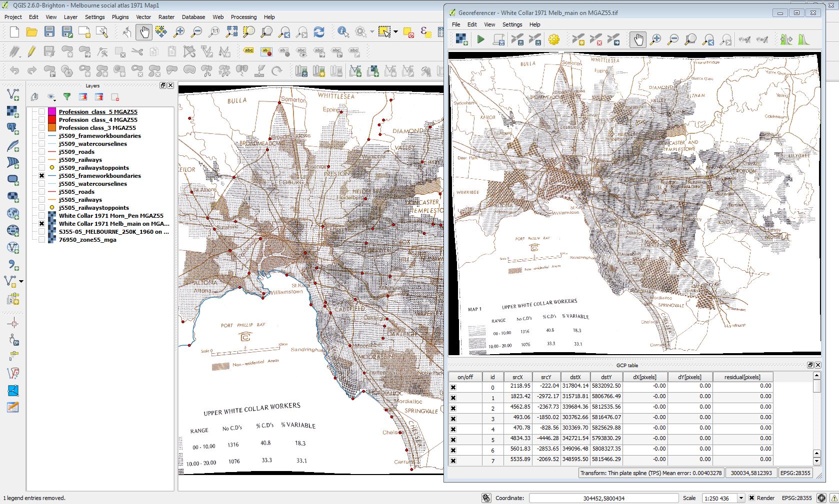Sort GCP table by residual[pixels] header

coord(742,377)
